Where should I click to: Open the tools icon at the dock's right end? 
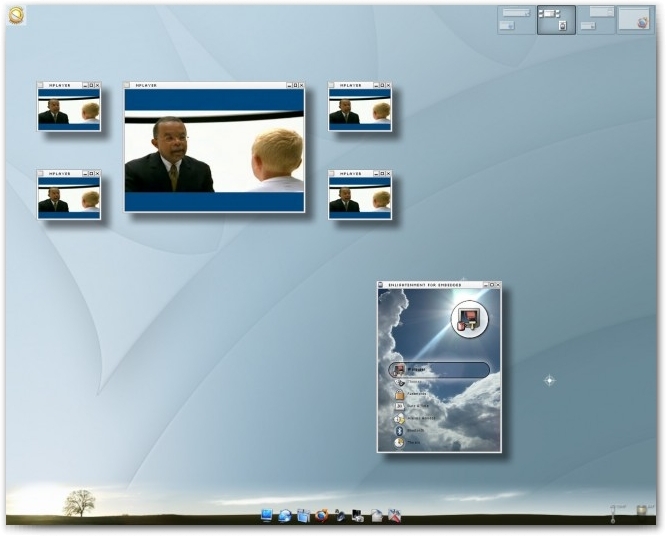(x=394, y=516)
